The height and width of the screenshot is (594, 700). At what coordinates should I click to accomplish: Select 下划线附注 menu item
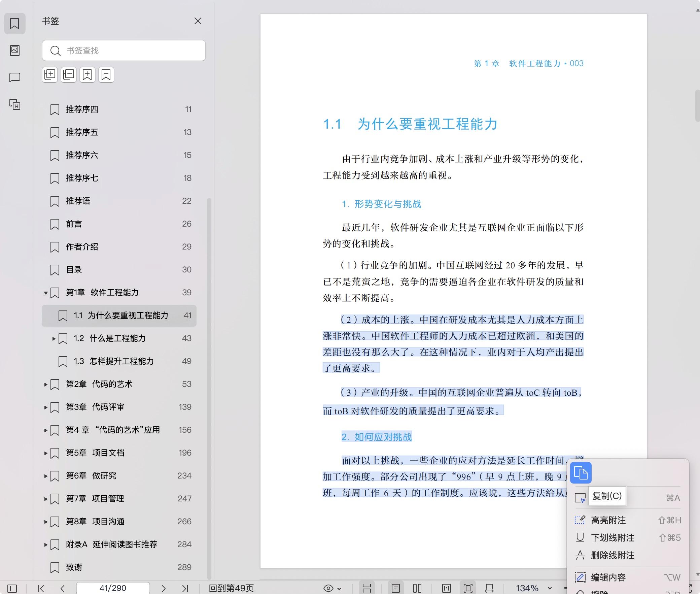[612, 538]
